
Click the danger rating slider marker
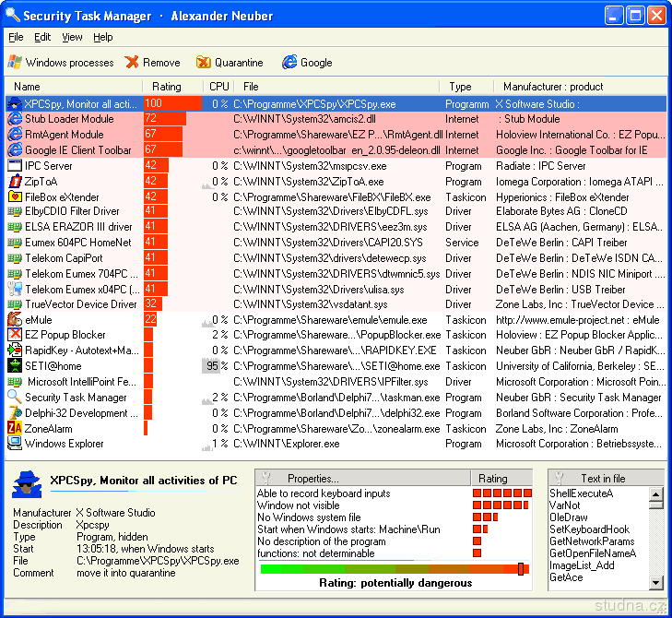pyautogui.click(x=522, y=569)
